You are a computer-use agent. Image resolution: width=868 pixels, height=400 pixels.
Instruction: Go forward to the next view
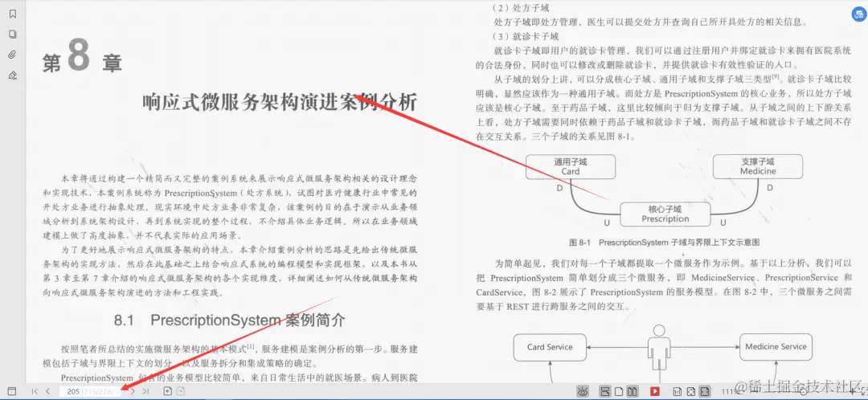click(x=180, y=391)
